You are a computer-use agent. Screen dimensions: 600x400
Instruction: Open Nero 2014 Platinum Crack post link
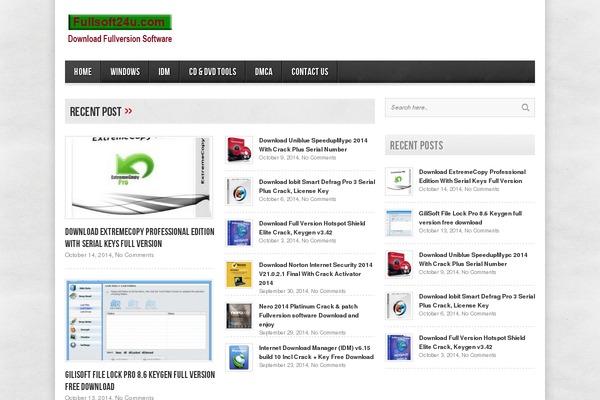pyautogui.click(x=308, y=315)
